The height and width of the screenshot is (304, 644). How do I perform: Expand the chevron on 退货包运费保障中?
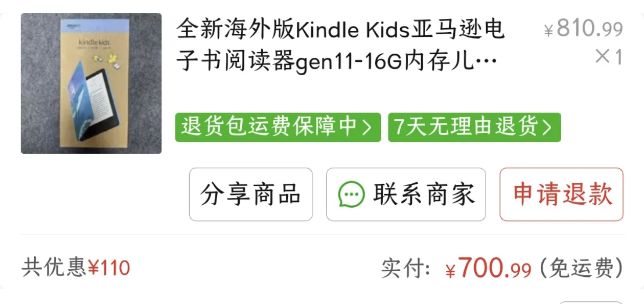[367, 127]
